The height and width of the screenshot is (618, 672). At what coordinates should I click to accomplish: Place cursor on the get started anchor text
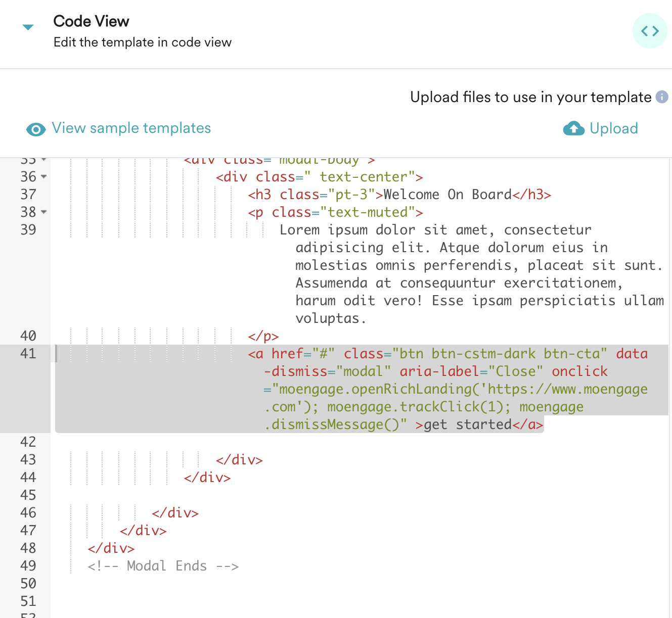[468, 424]
